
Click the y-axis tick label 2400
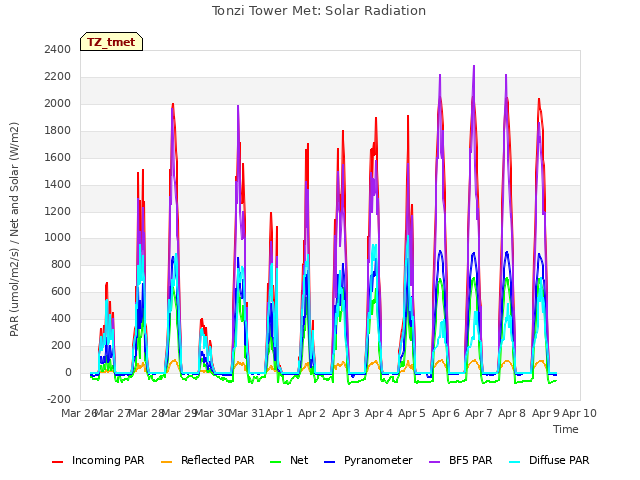pyautogui.click(x=58, y=50)
